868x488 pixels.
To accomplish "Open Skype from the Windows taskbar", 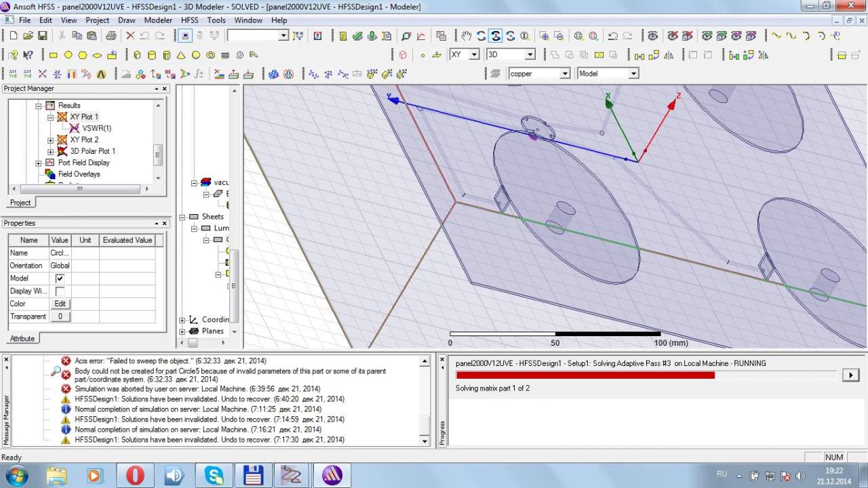I will pos(214,475).
